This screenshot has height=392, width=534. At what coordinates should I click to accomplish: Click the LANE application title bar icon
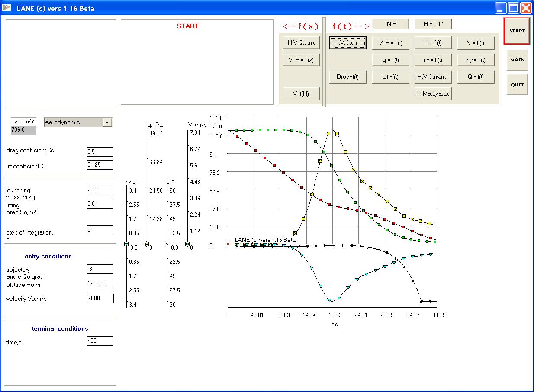tap(6, 8)
